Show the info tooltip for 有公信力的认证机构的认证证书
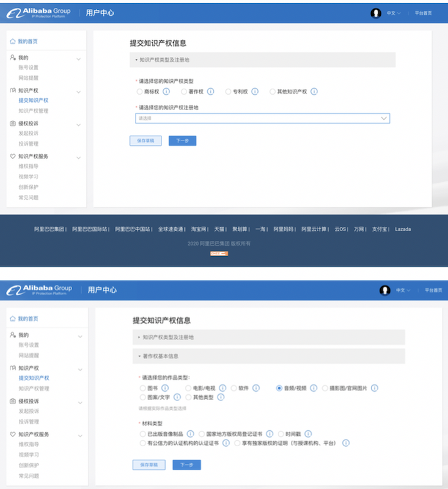 coord(226,443)
